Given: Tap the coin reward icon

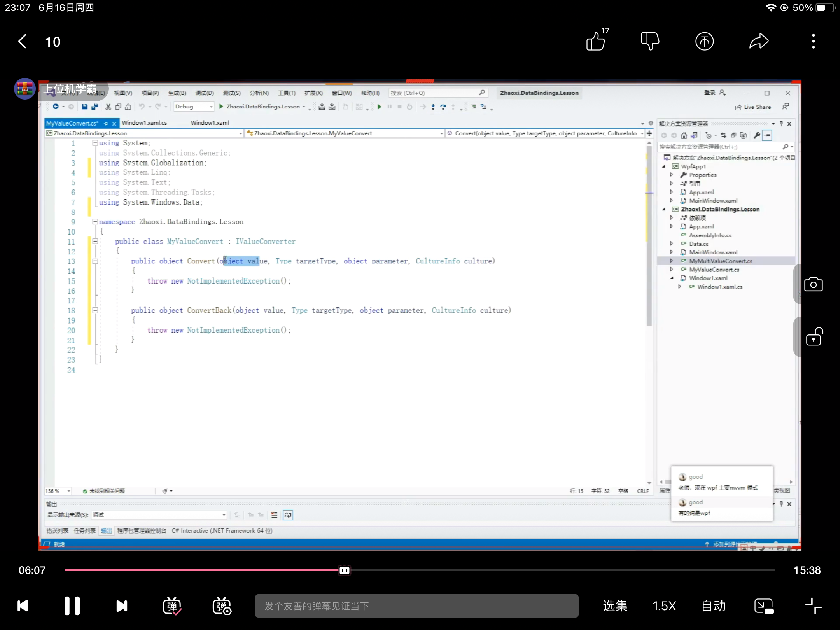Looking at the screenshot, I should [704, 41].
